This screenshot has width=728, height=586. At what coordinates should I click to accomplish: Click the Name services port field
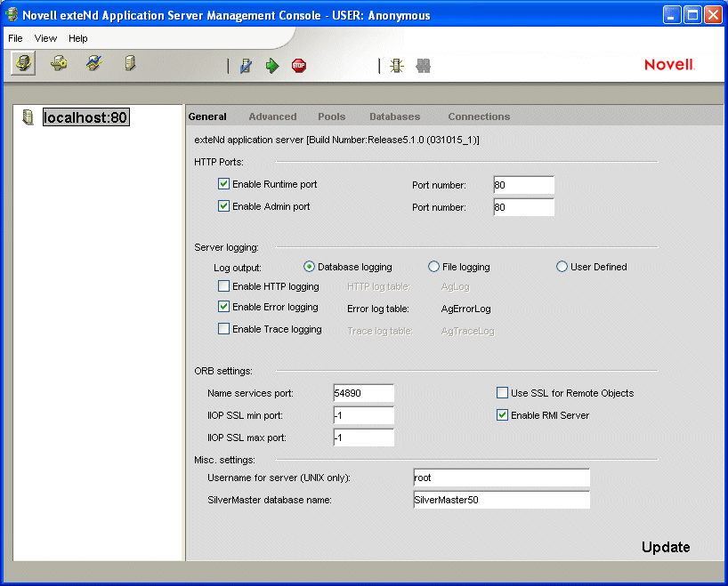(x=363, y=393)
